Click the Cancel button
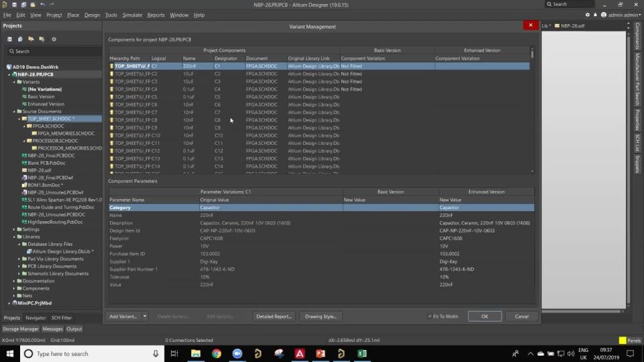The width and height of the screenshot is (644, 362). pos(522,316)
